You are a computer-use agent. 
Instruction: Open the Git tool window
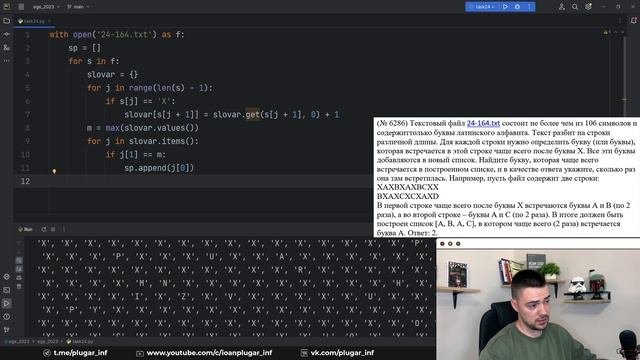(x=7, y=329)
